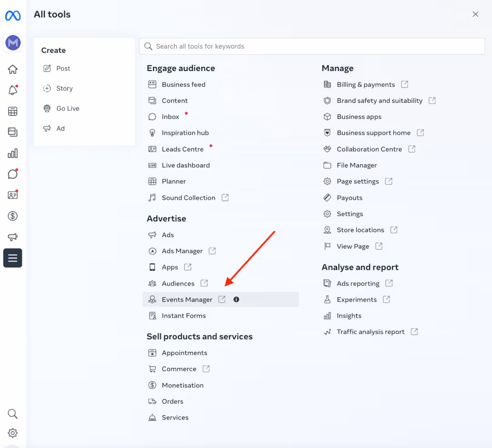Select Go Live in Create
Screen dimensions: 492x448
click(x=61, y=108)
